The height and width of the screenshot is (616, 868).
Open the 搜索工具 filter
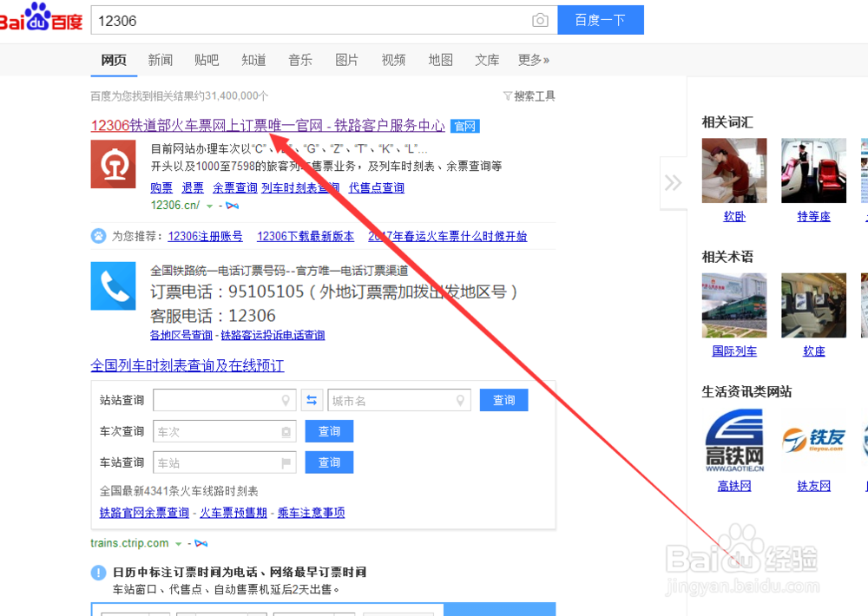point(529,96)
